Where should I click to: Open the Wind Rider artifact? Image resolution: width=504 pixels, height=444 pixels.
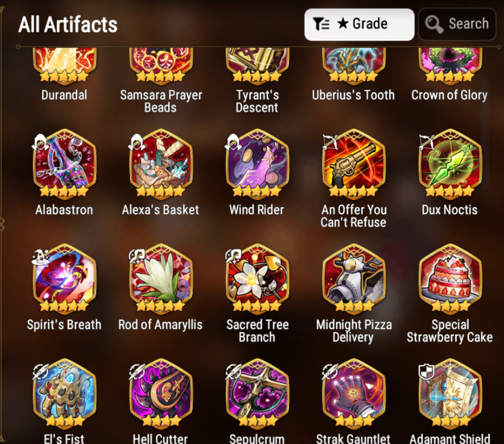[257, 163]
